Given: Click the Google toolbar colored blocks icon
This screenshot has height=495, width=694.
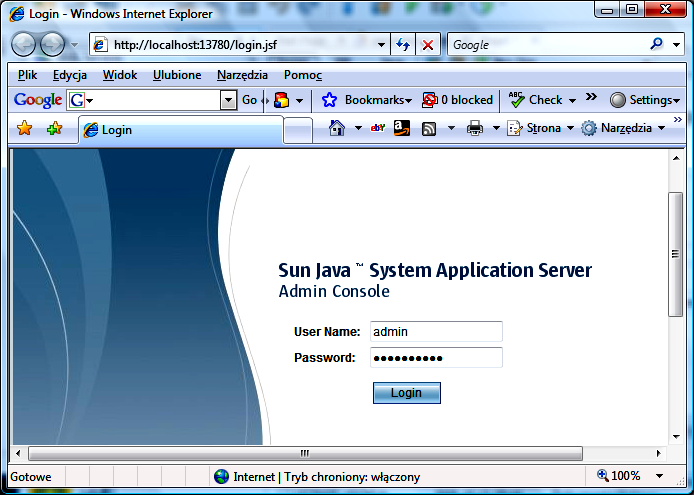Looking at the screenshot, I should click(281, 100).
